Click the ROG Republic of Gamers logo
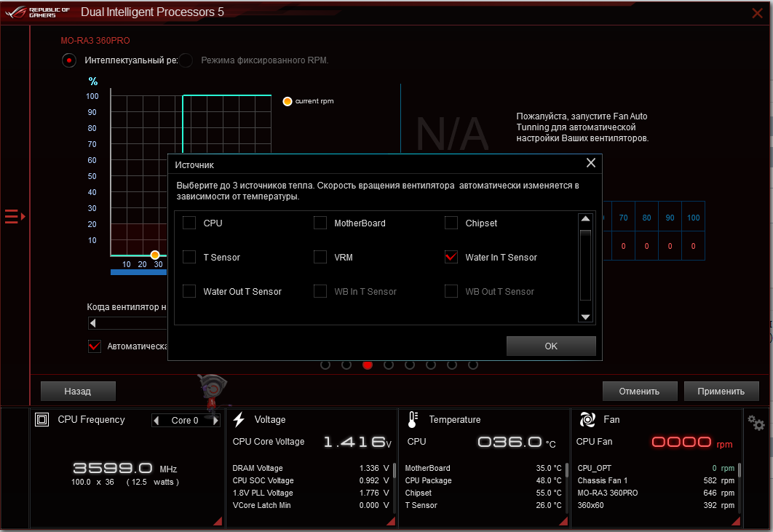 pos(37,12)
